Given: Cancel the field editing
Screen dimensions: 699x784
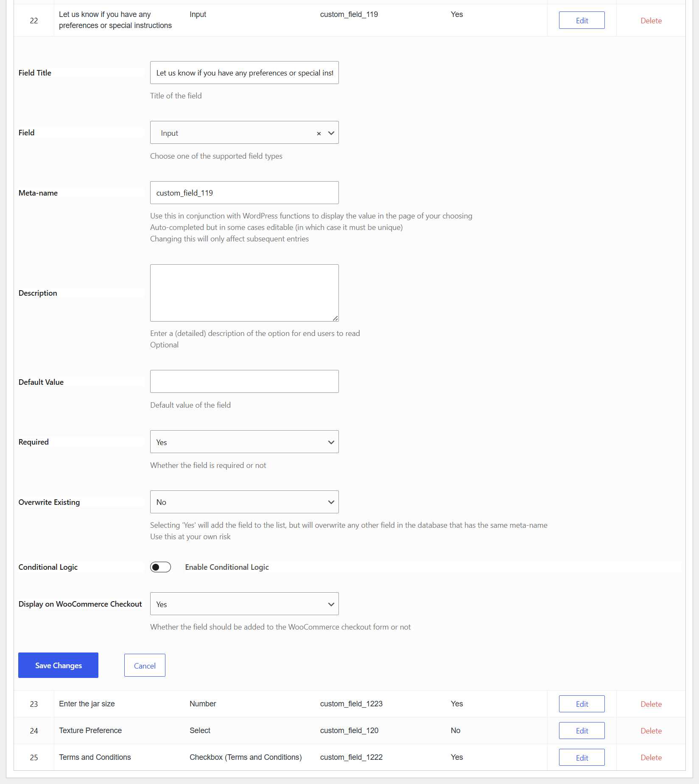Looking at the screenshot, I should tap(145, 665).
